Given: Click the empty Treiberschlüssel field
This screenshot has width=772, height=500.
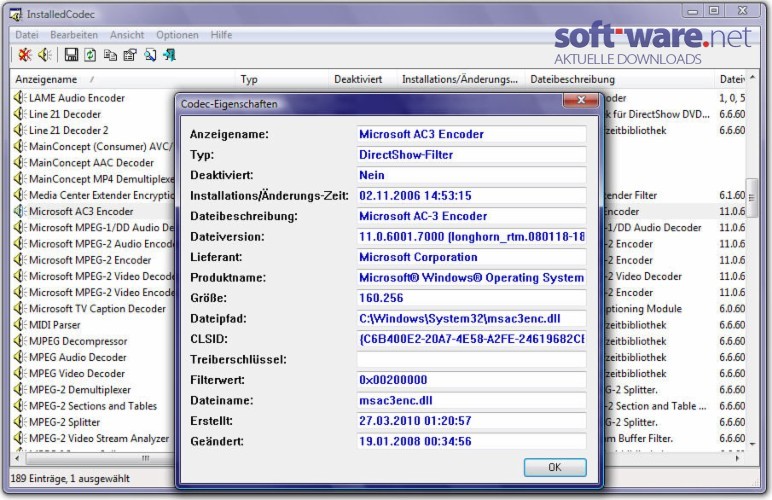Looking at the screenshot, I should [x=471, y=359].
